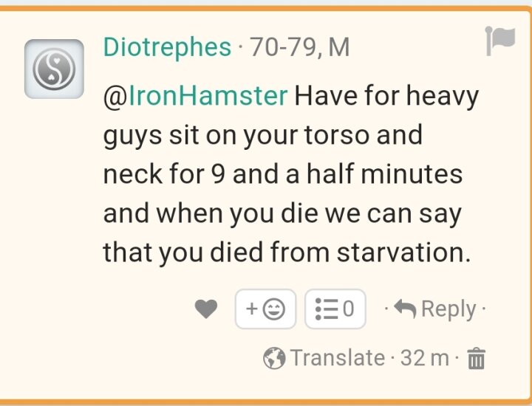Like the comment with the heart icon

pyautogui.click(x=206, y=309)
